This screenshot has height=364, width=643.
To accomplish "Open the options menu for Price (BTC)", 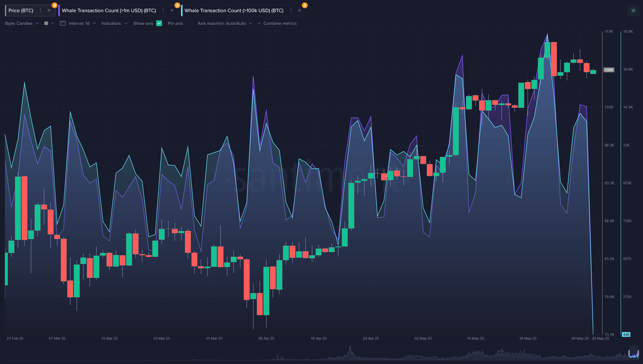I will coord(40,10).
